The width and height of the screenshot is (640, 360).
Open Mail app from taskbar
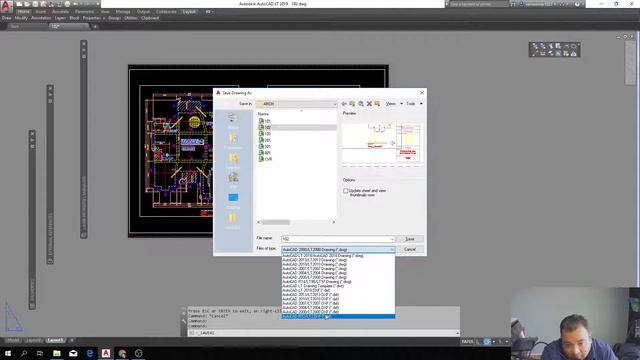point(73,353)
